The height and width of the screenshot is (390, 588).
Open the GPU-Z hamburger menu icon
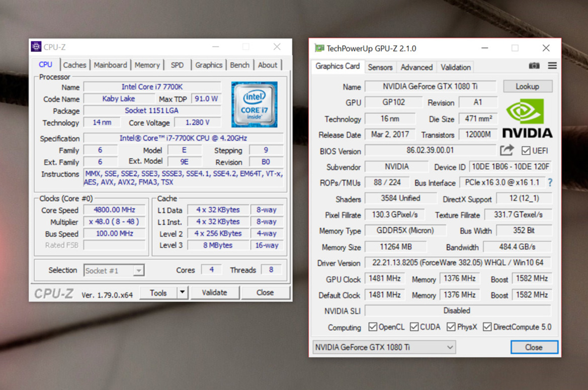(x=552, y=66)
